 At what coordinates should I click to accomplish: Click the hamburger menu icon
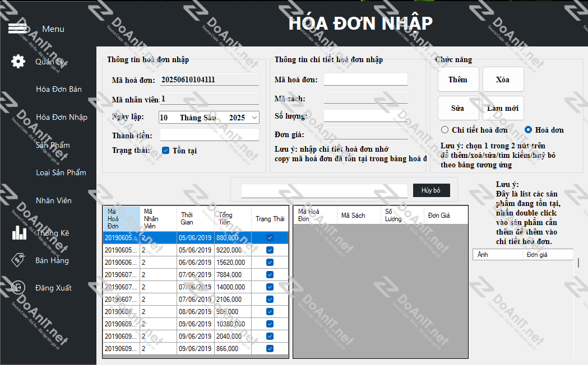click(x=18, y=29)
